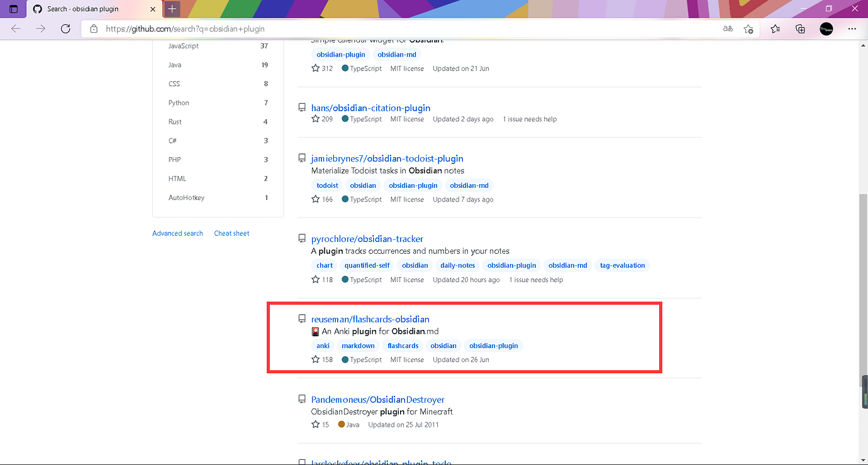This screenshot has height=465, width=868.
Task: Click 'Updated 20 hours ago' text
Action: [x=466, y=280]
